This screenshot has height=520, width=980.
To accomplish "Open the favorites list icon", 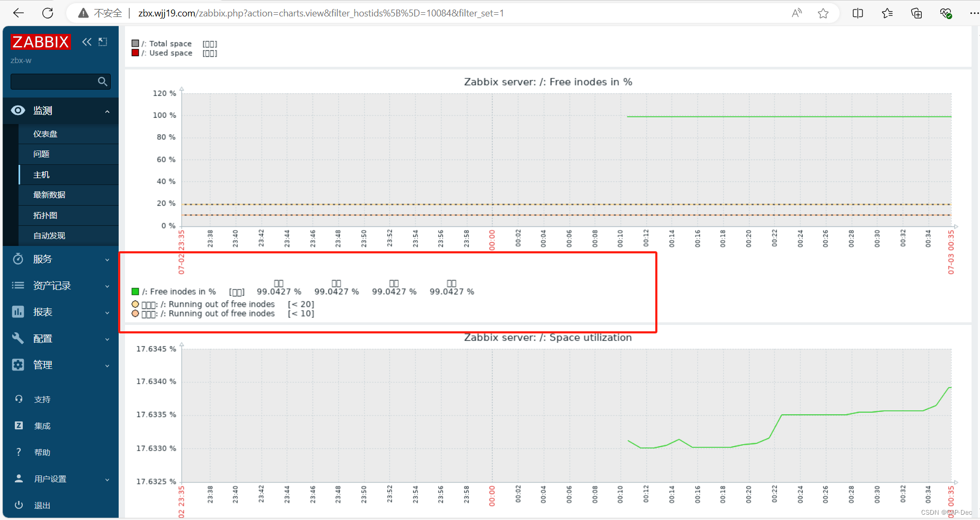I will 887,13.
